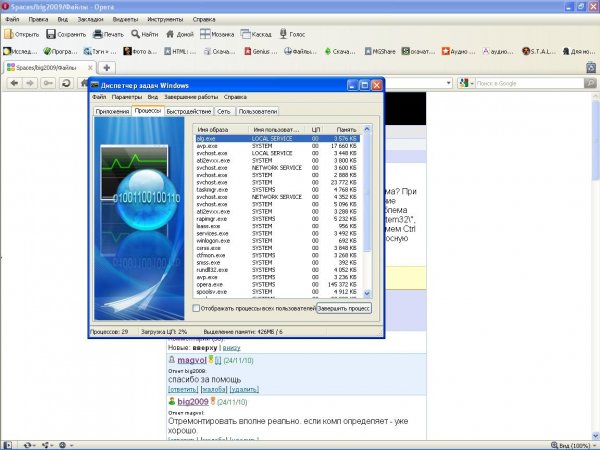Switch to Приложения tab in Task Manager

(x=112, y=111)
